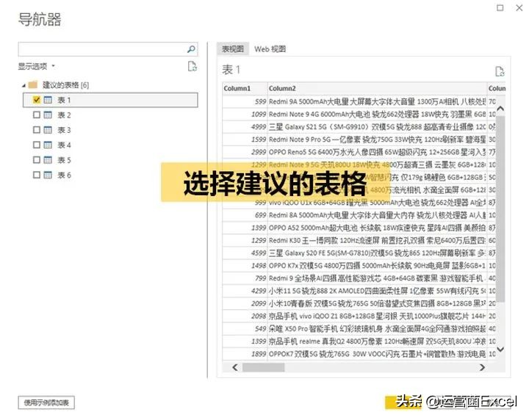Select the 表 6 label in tree
Image resolution: width=529 pixels, height=420 pixels.
(x=64, y=175)
